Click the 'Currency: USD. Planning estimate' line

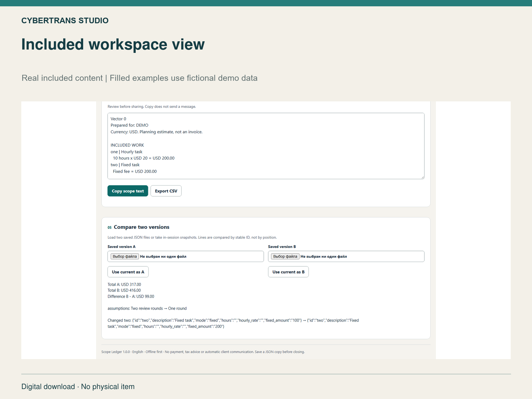(157, 132)
